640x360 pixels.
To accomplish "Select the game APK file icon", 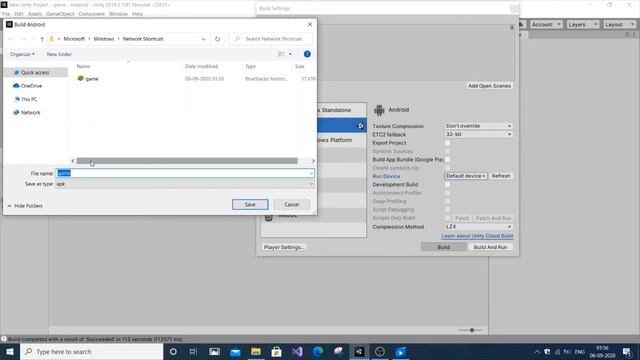I will [80, 78].
